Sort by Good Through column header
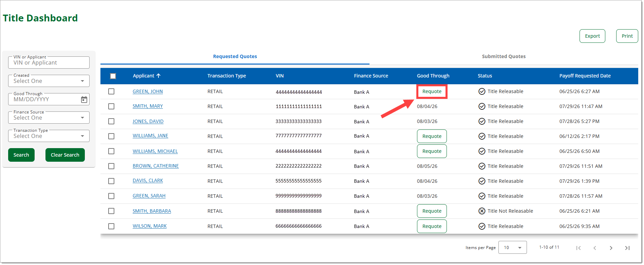The height and width of the screenshot is (265, 644). [x=433, y=76]
